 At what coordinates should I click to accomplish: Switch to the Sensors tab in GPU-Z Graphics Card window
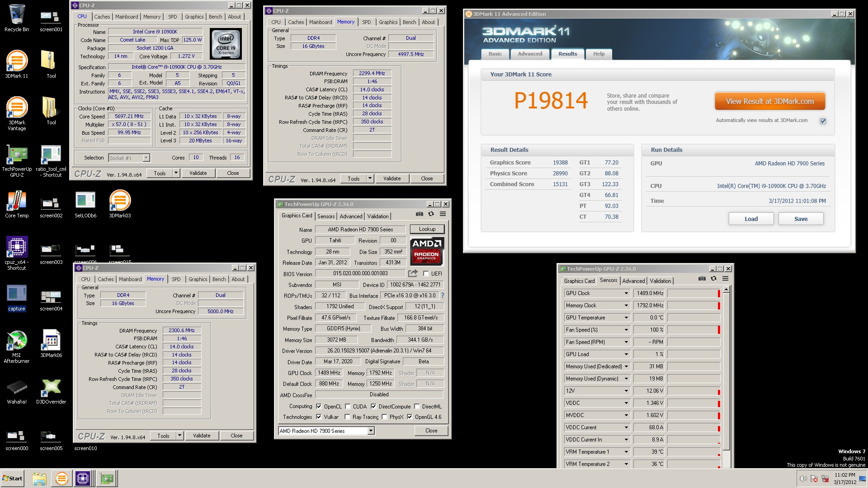pos(326,216)
